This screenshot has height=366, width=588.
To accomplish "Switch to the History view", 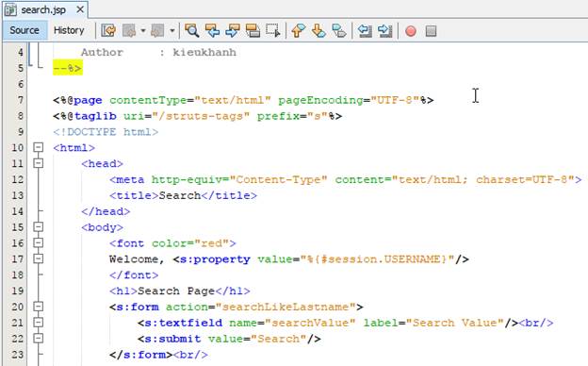I will click(69, 30).
